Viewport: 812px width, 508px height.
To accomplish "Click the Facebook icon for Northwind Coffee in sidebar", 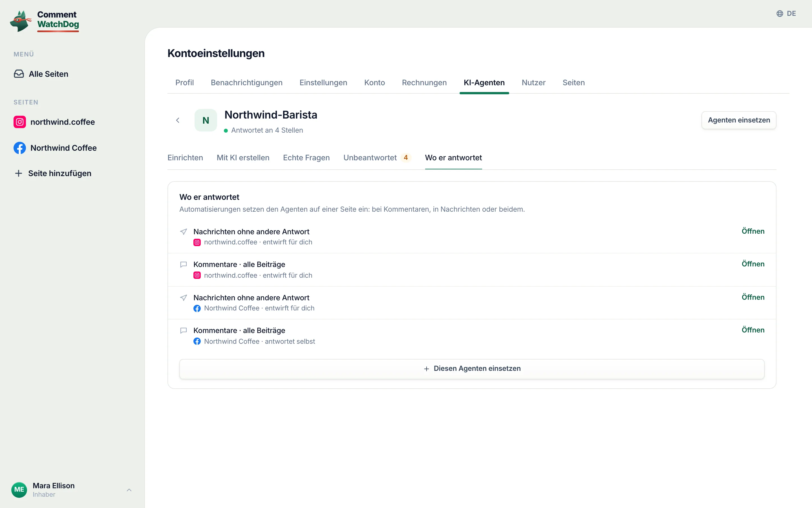I will pos(20,148).
